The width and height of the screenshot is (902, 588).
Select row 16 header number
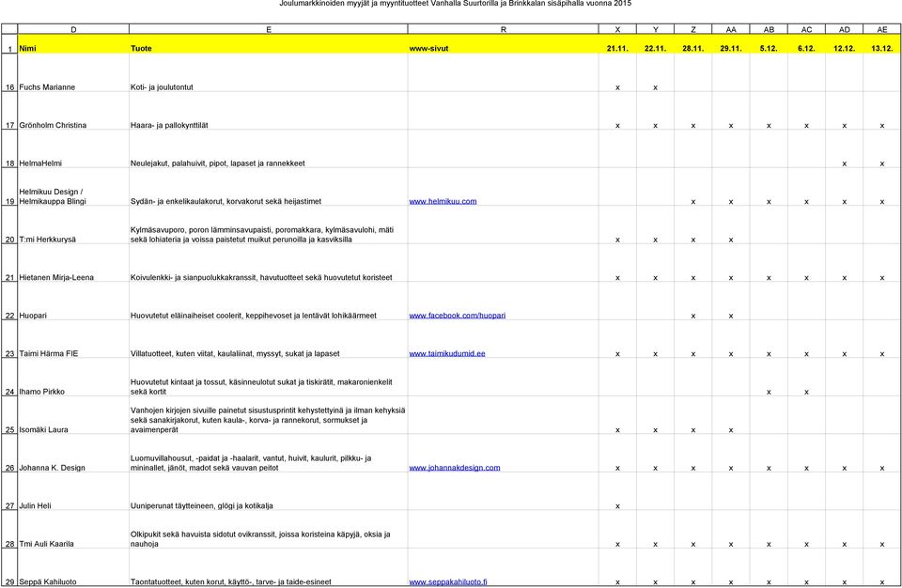coord(9,72)
